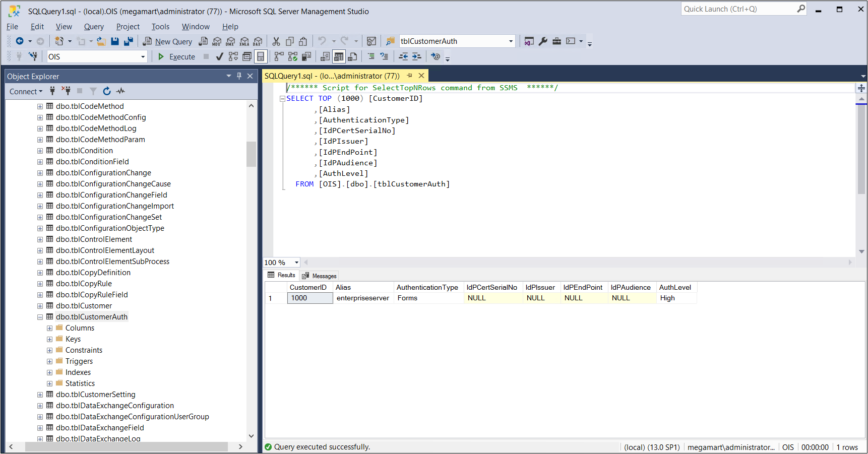Screen dimensions: 868x454
Task: Open the Project menu
Action: click(x=128, y=27)
